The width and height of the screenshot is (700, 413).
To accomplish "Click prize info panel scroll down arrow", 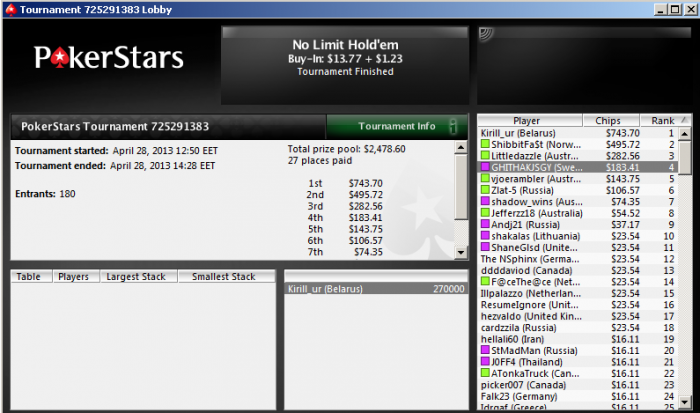I will coord(461,253).
